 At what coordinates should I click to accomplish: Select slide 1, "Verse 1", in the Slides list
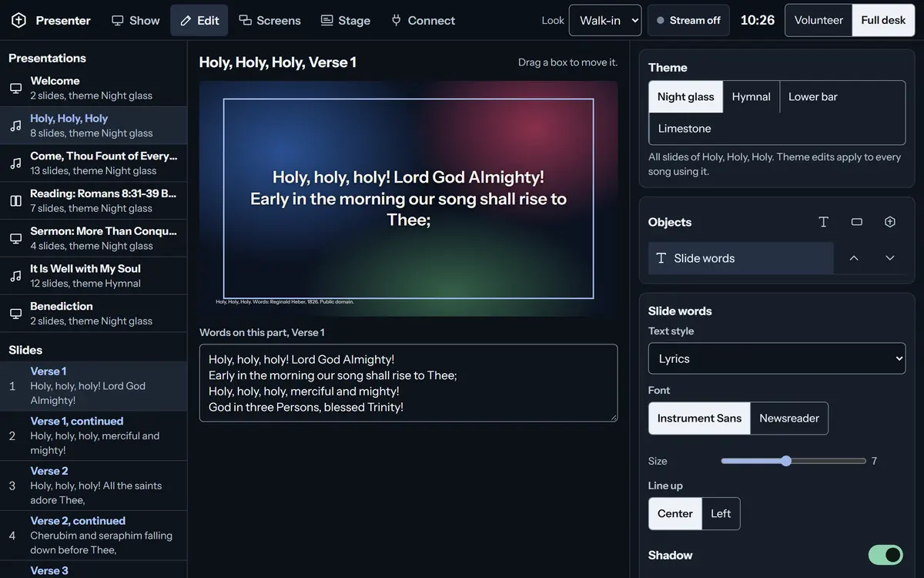coord(93,386)
